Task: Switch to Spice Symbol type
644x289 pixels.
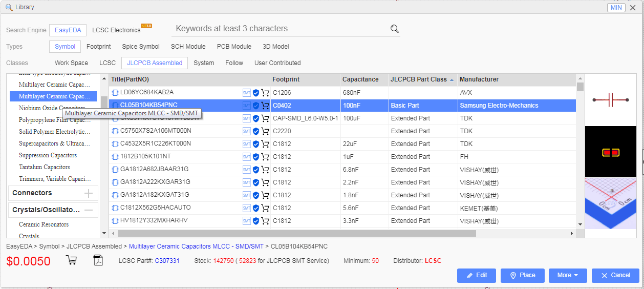Action: [141, 47]
